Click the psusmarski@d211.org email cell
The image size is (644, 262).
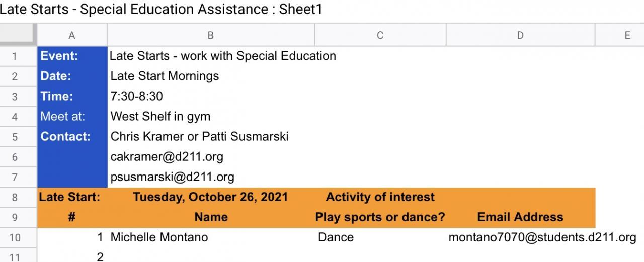click(x=172, y=177)
